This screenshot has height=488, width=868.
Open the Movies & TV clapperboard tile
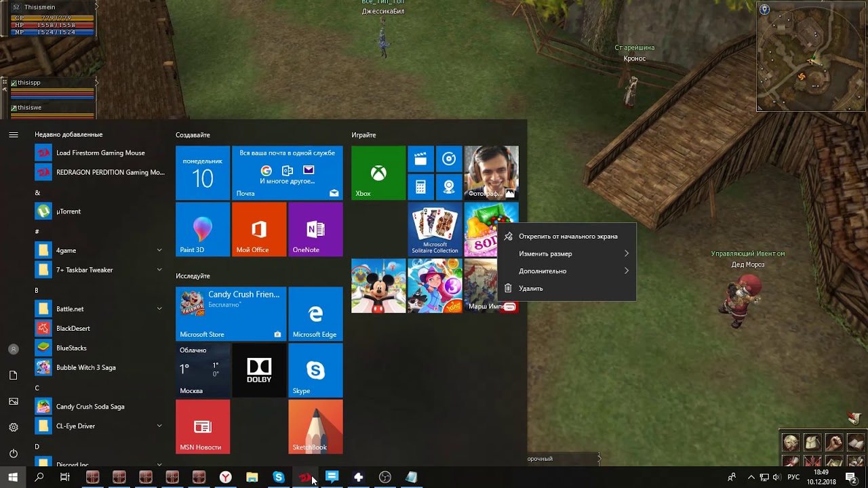coord(420,159)
